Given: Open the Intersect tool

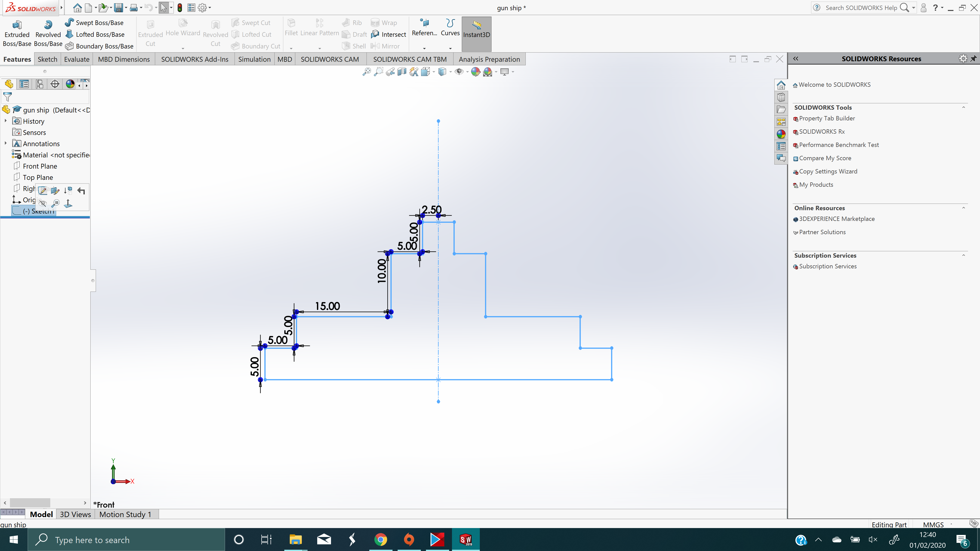Looking at the screenshot, I should click(x=388, y=34).
